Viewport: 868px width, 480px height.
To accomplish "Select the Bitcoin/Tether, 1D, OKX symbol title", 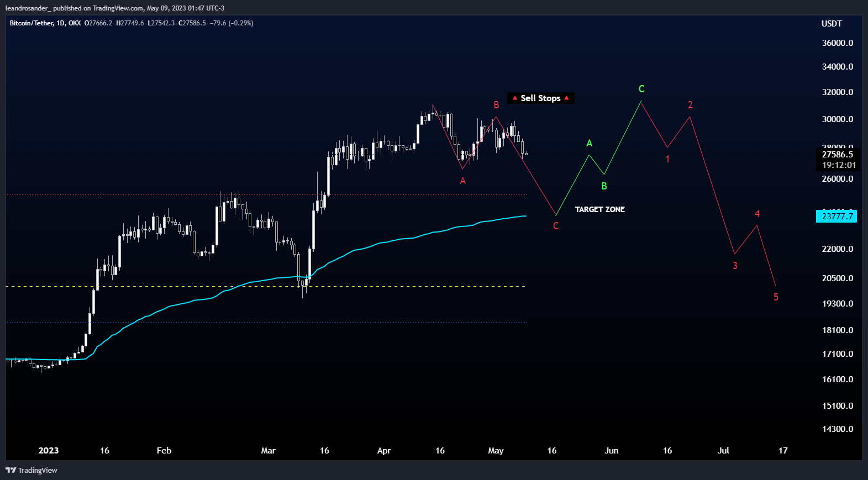I will [x=45, y=23].
